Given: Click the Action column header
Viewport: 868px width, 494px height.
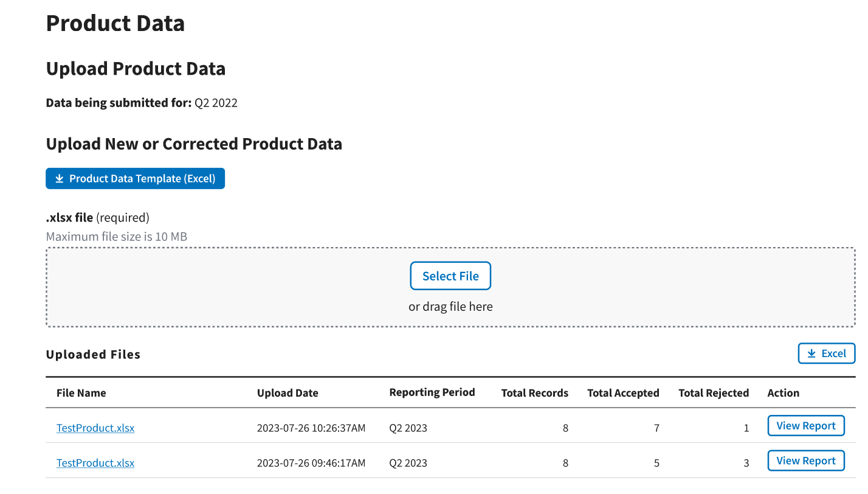Looking at the screenshot, I should 783,393.
